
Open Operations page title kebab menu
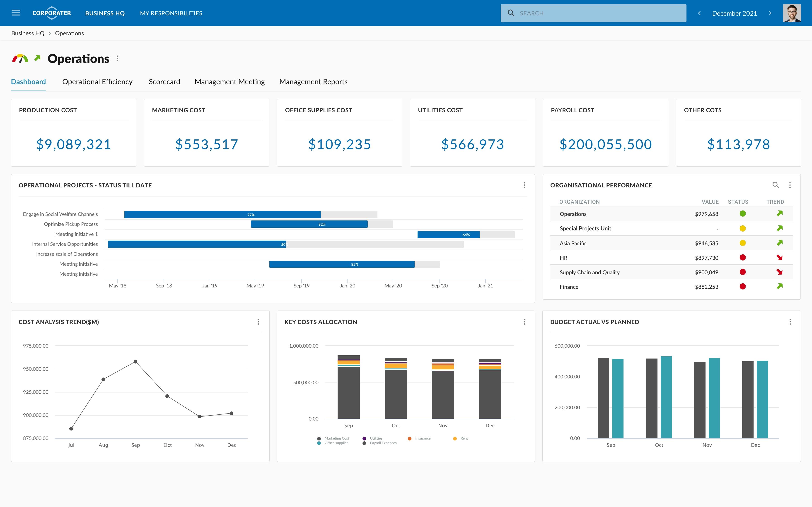click(x=117, y=59)
